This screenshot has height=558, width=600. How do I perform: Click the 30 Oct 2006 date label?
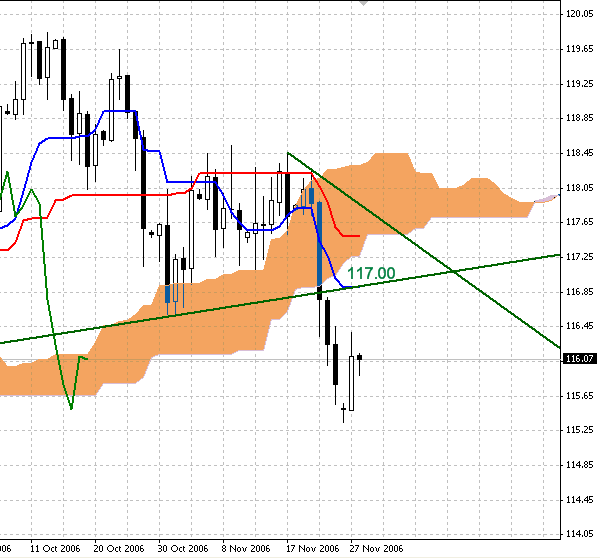point(183,549)
